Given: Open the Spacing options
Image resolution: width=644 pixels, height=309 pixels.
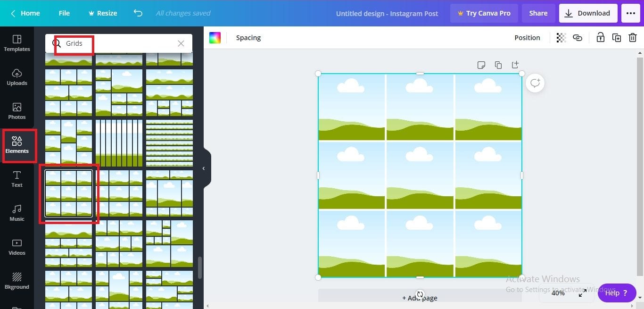Looking at the screenshot, I should 248,38.
